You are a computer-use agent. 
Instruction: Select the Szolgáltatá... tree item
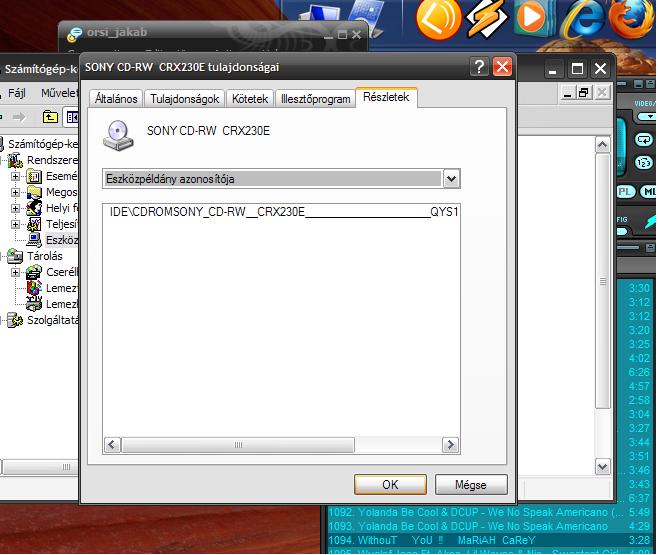52,320
